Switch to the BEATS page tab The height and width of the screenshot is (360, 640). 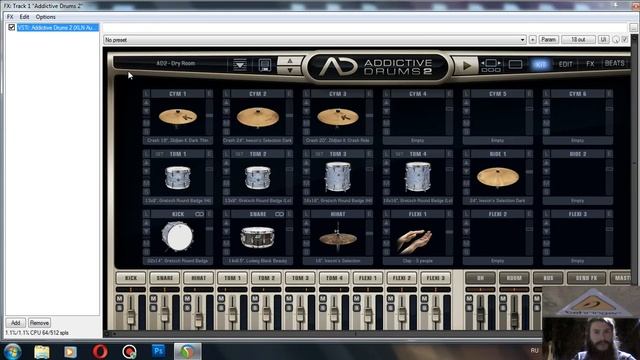click(x=614, y=63)
